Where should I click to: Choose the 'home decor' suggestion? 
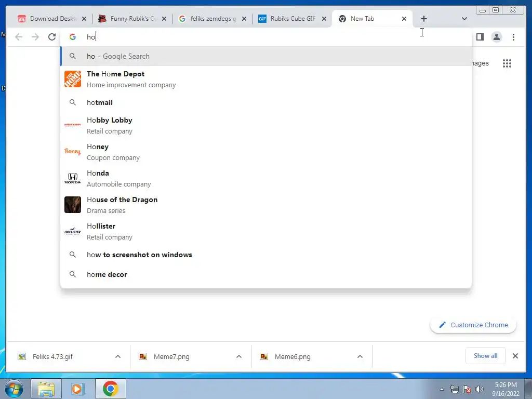coord(266,274)
